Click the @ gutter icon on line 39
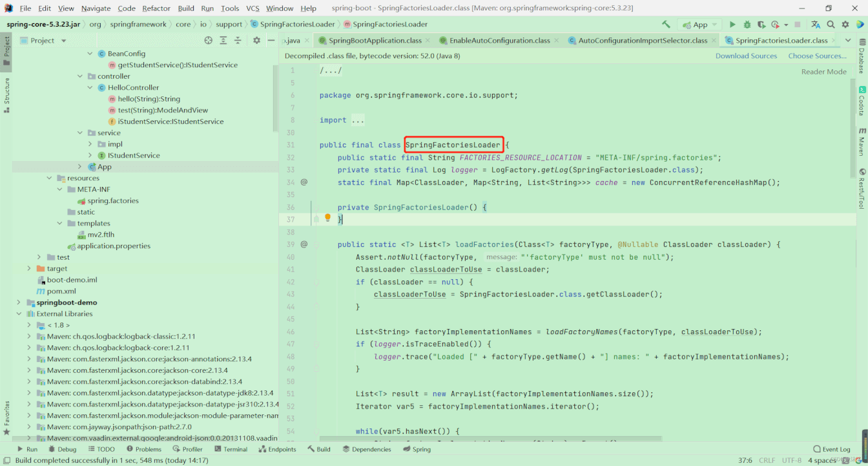Viewport: 868px width, 466px height. [304, 244]
